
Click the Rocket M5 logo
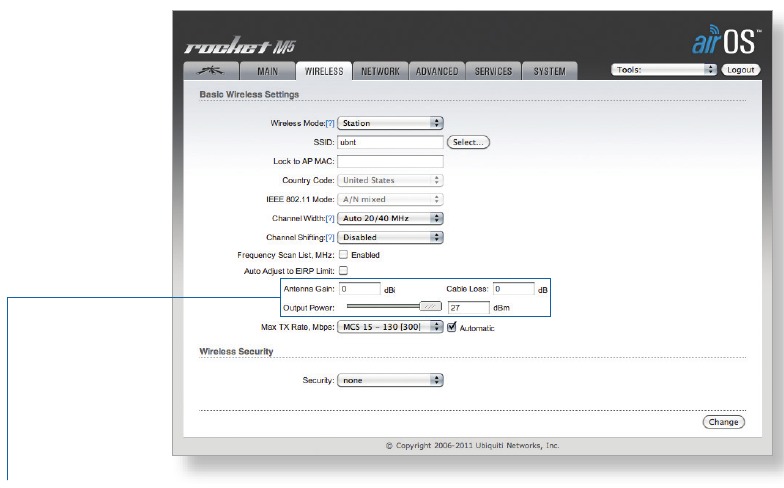240,46
